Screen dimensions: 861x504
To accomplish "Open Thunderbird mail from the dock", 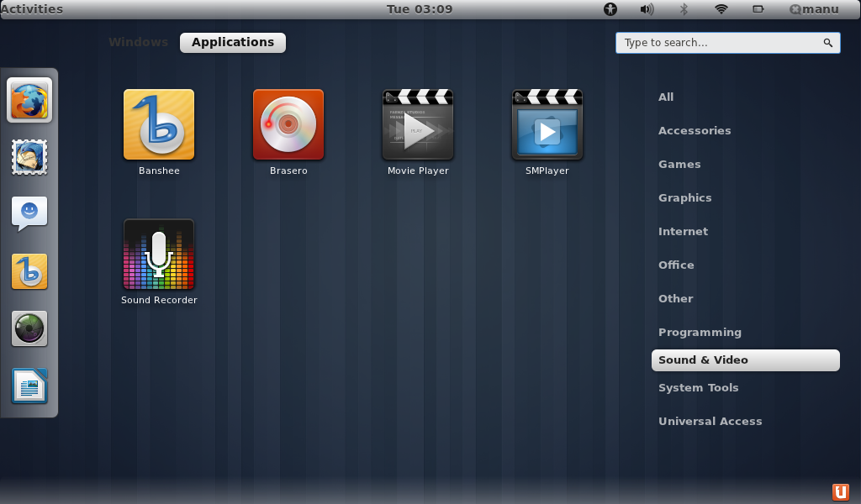I will click(x=29, y=157).
